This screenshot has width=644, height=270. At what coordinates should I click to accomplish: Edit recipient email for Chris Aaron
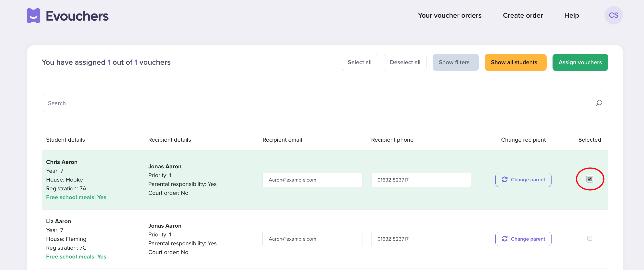coord(312,180)
